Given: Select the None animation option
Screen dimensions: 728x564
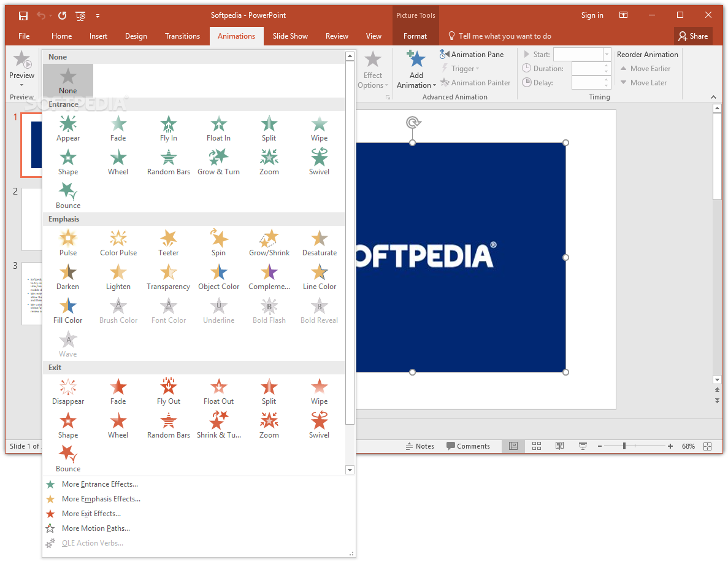Looking at the screenshot, I should click(x=68, y=81).
